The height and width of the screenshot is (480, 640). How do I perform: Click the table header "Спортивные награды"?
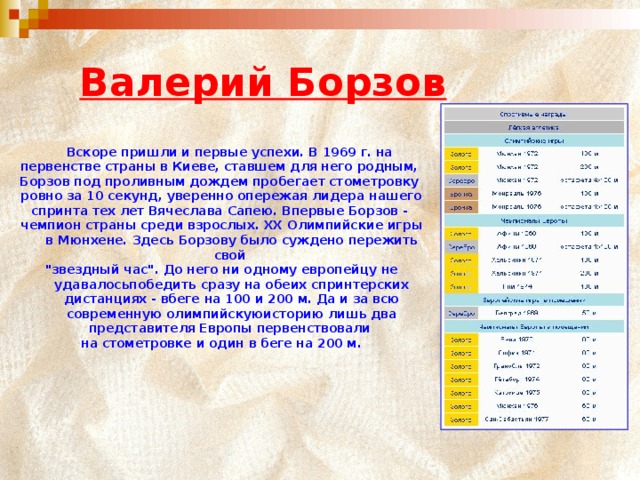534,114
